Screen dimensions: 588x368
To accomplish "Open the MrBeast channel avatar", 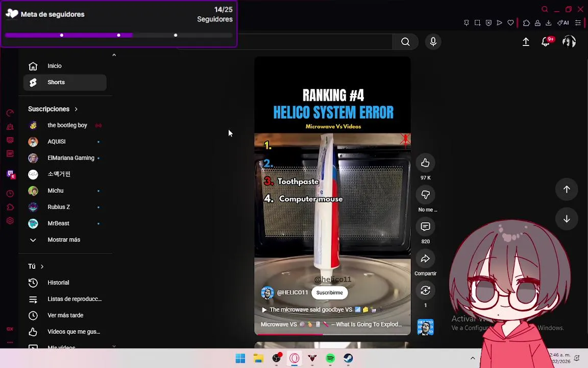I will [33, 223].
